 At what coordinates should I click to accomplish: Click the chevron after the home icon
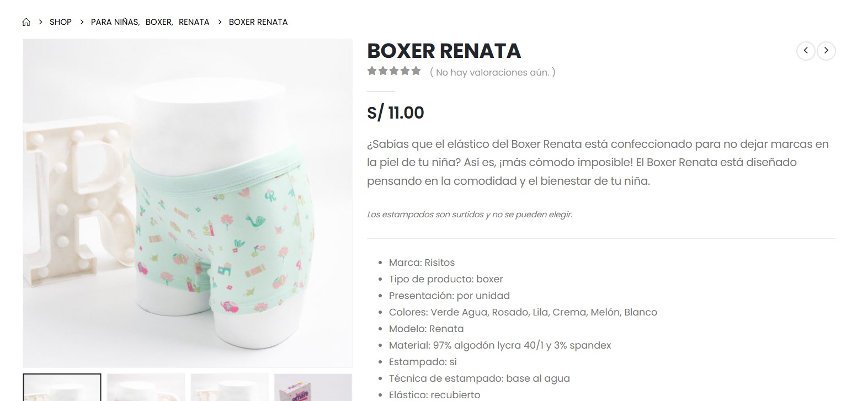coord(40,22)
